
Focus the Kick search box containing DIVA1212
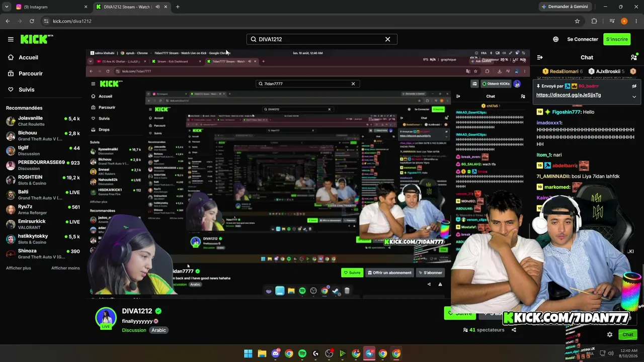tap(322, 39)
